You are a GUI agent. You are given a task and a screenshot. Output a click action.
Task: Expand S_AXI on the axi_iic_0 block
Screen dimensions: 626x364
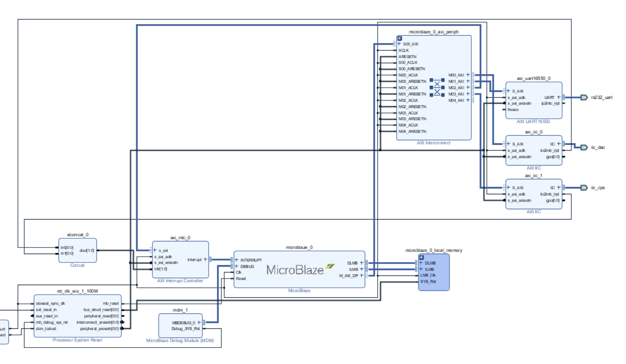tap(508, 144)
